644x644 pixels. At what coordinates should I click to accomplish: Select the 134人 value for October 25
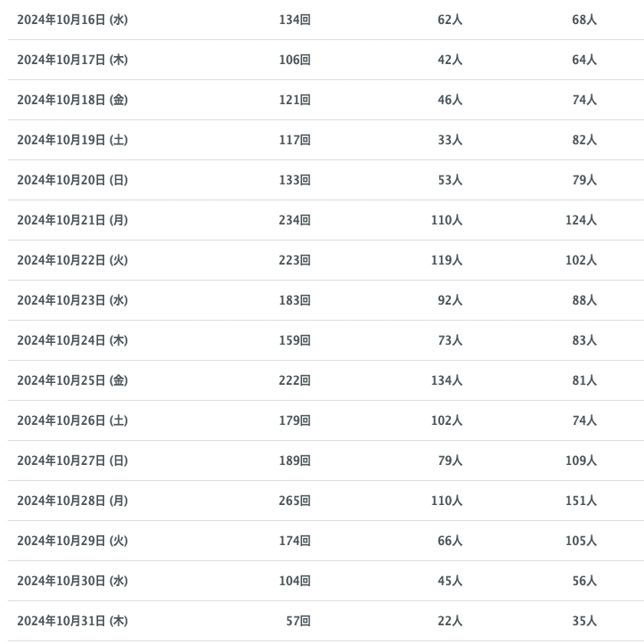pos(446,380)
